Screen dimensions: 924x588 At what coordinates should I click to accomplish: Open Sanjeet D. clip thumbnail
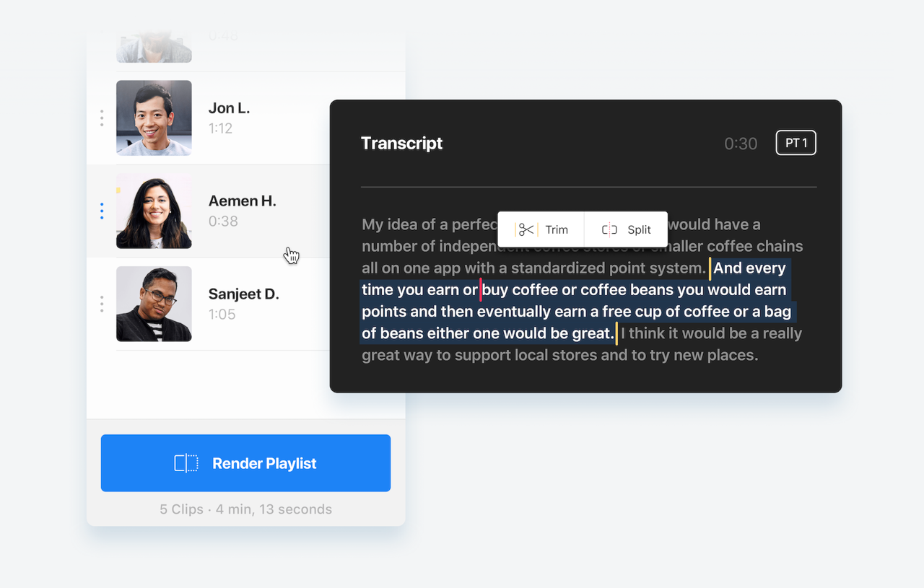(x=154, y=304)
